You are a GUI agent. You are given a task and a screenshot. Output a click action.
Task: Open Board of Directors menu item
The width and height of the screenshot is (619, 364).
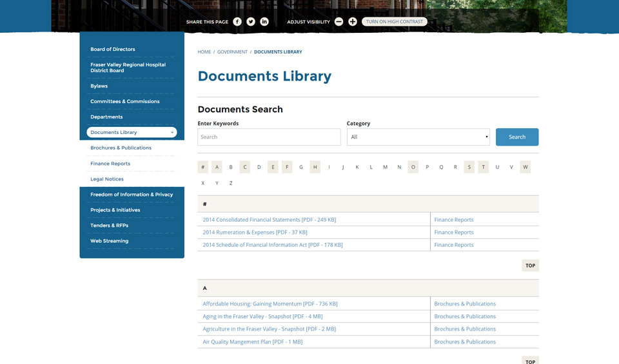[113, 50]
